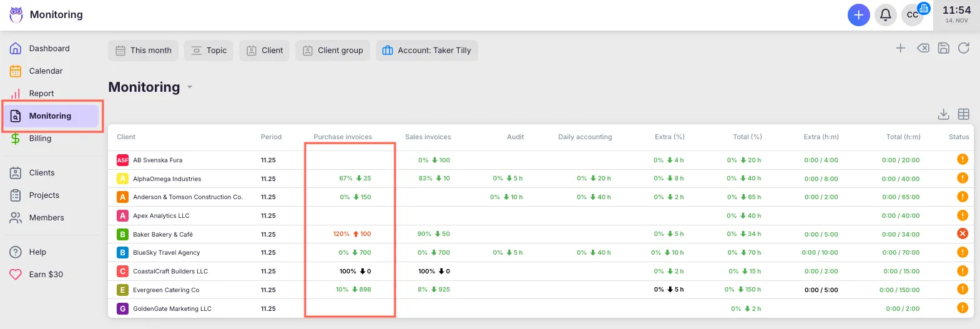Expand the Monitoring title dropdown arrow
Image resolution: width=980 pixels, height=329 pixels.
point(190,87)
